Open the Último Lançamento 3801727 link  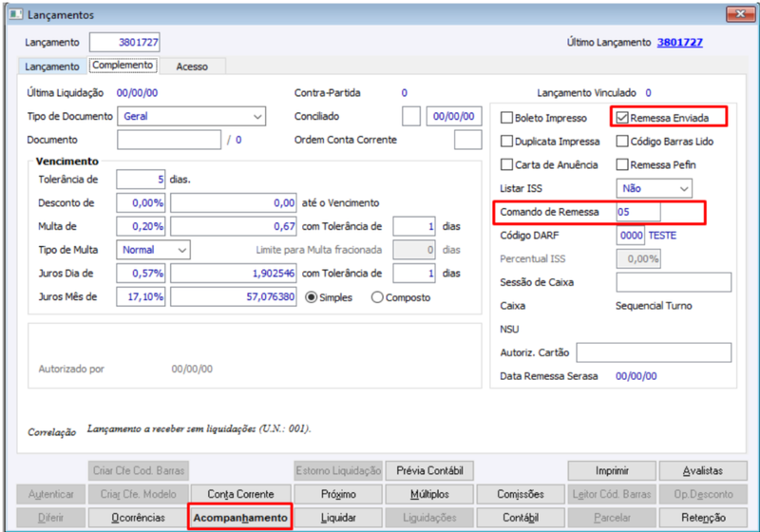click(x=679, y=42)
